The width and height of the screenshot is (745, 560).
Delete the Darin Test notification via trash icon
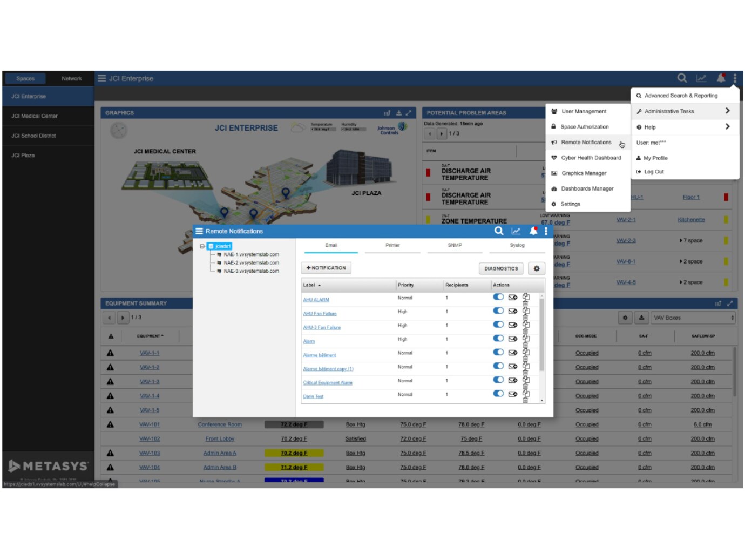525,400
